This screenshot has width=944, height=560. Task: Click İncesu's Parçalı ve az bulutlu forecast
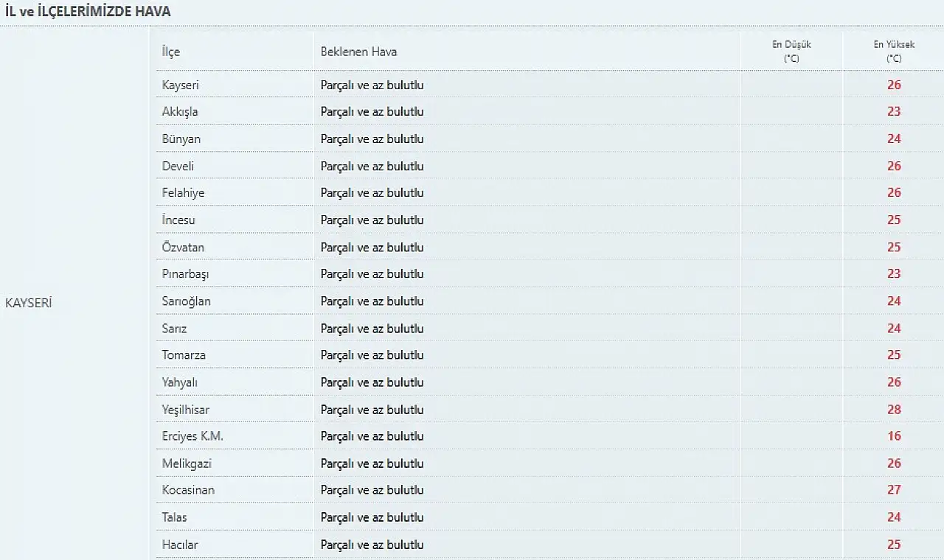coord(372,220)
